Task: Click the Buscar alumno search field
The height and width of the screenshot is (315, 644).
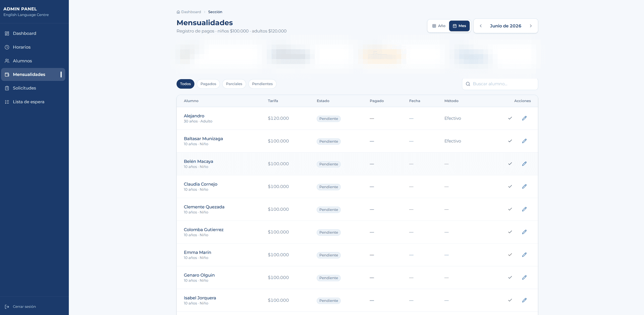Action: [x=500, y=84]
